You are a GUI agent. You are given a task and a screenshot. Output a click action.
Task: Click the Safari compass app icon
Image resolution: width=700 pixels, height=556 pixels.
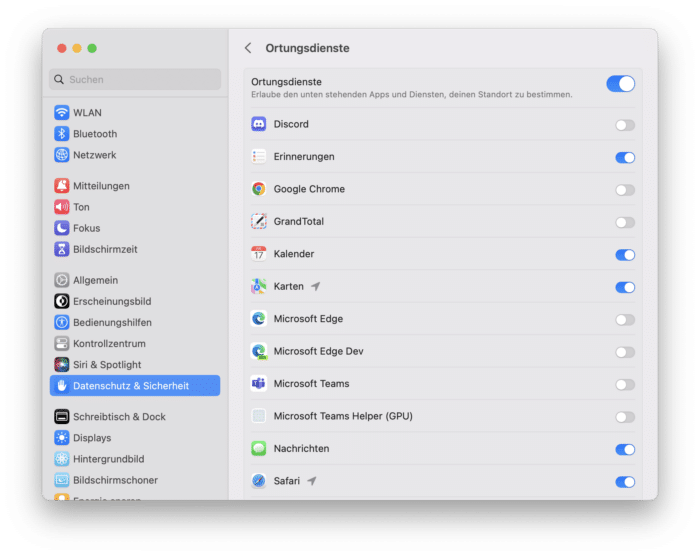[x=258, y=481]
